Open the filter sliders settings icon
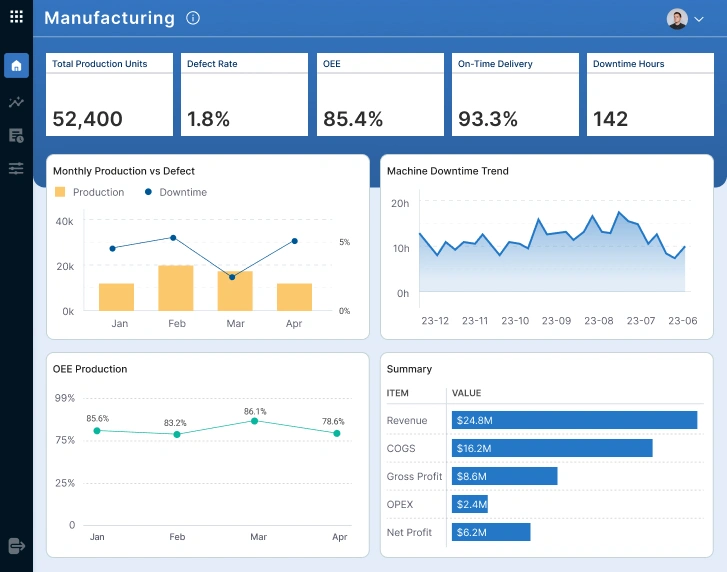 click(x=16, y=168)
